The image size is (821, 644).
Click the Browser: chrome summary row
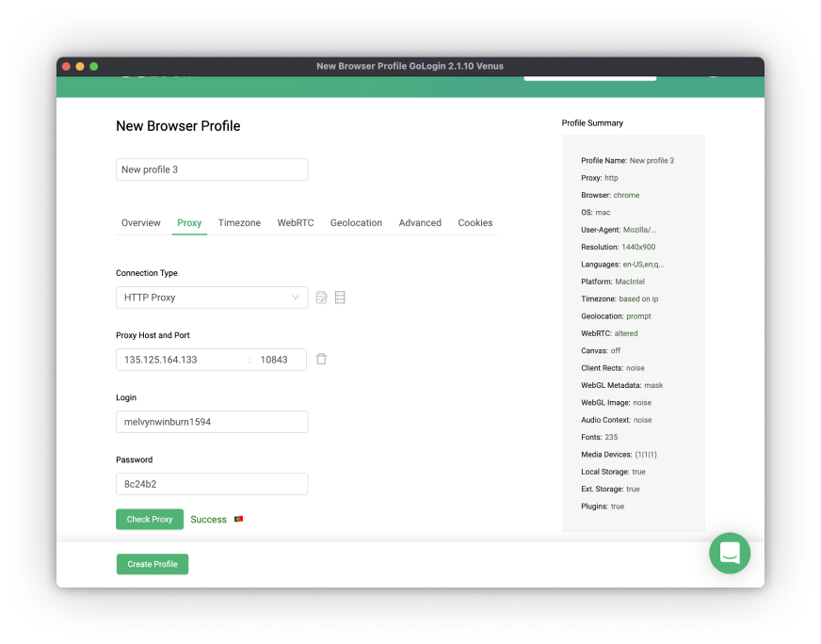(x=610, y=195)
